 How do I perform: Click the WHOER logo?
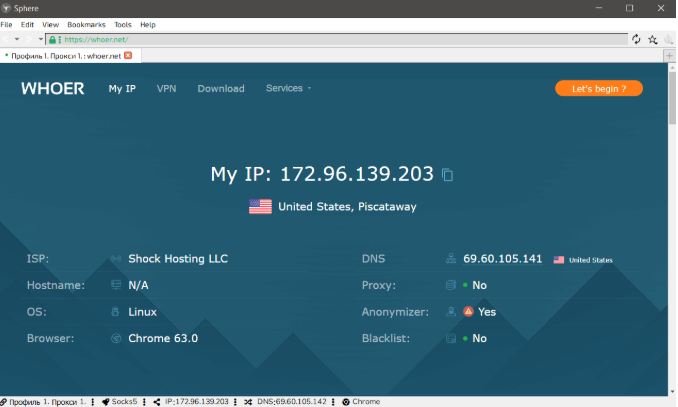pyautogui.click(x=53, y=89)
